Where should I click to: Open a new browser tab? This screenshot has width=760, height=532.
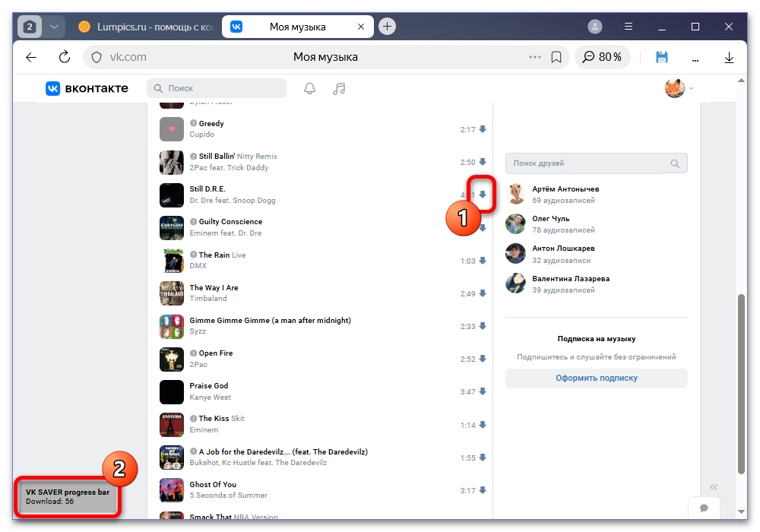point(387,26)
